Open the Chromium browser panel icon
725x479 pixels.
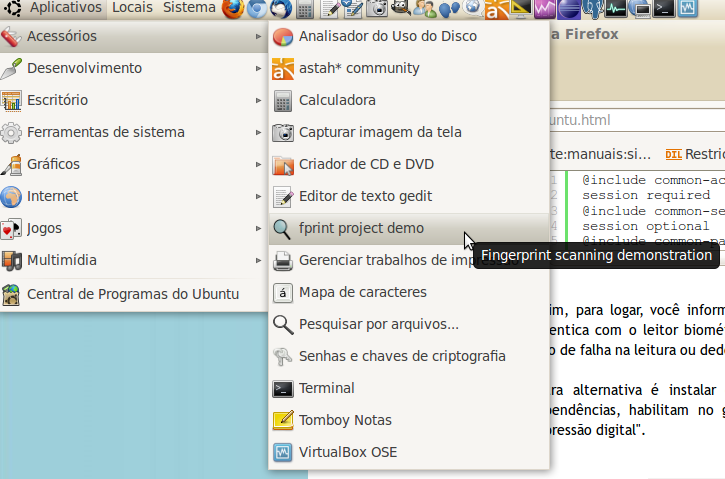click(x=256, y=9)
